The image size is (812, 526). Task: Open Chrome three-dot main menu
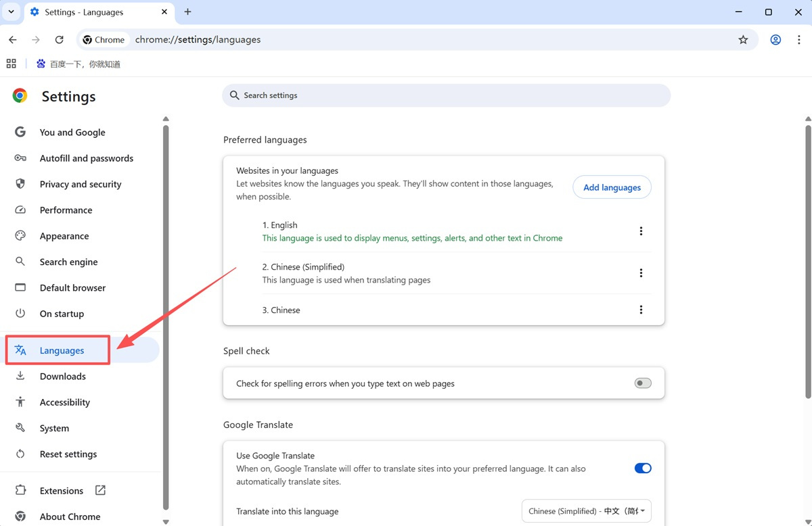point(799,40)
